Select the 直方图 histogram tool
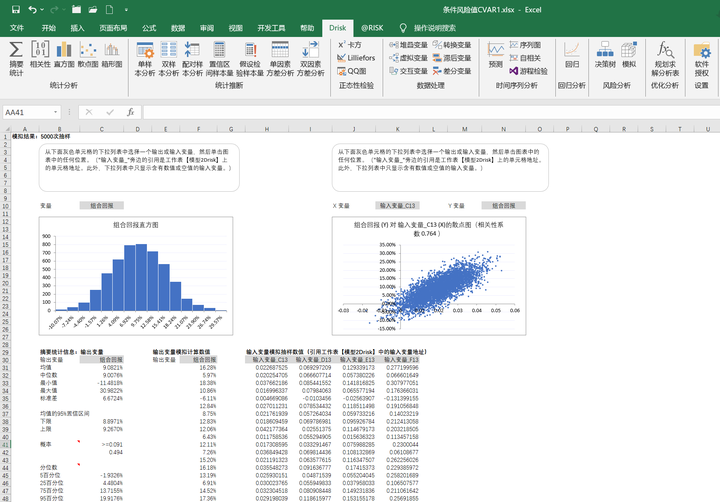 64,54
